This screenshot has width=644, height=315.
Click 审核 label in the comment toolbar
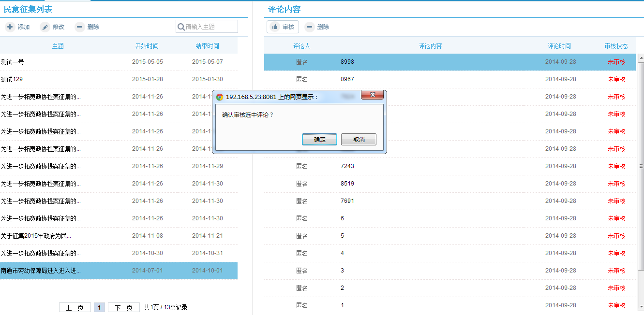click(288, 27)
